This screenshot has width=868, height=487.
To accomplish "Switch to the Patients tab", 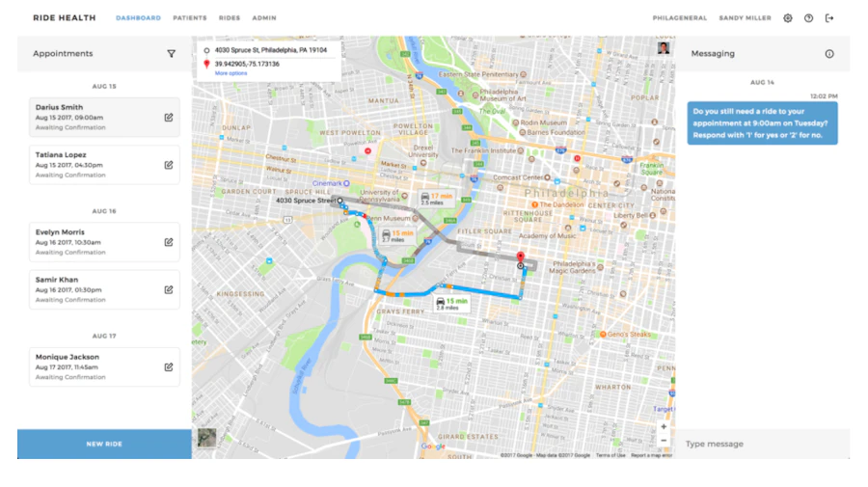I will [190, 18].
